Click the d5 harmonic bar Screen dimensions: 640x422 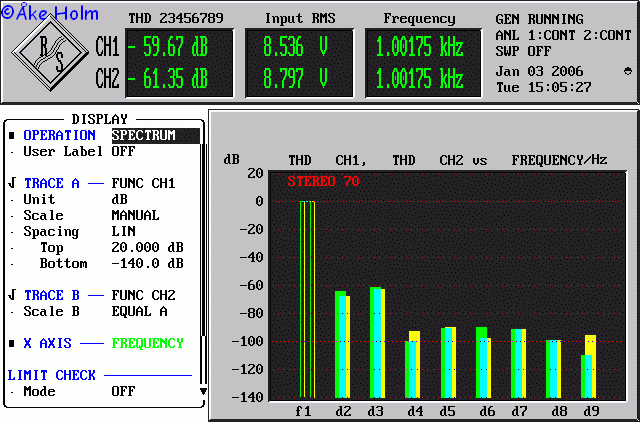pyautogui.click(x=448, y=362)
